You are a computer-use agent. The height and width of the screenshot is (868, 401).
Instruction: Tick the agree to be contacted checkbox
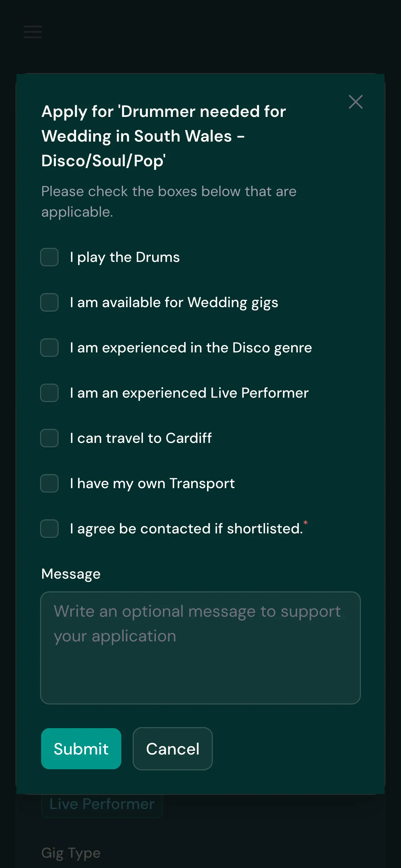pyautogui.click(x=49, y=529)
